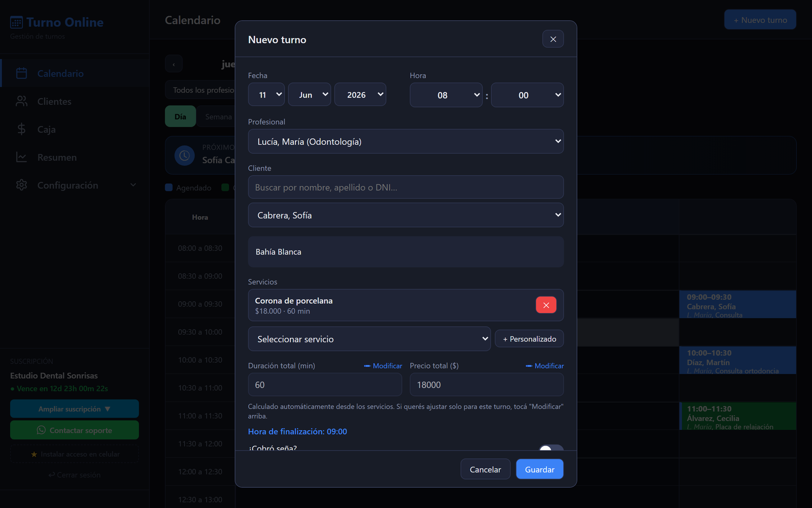Click the Turno Online calendar logo icon

tap(16, 22)
